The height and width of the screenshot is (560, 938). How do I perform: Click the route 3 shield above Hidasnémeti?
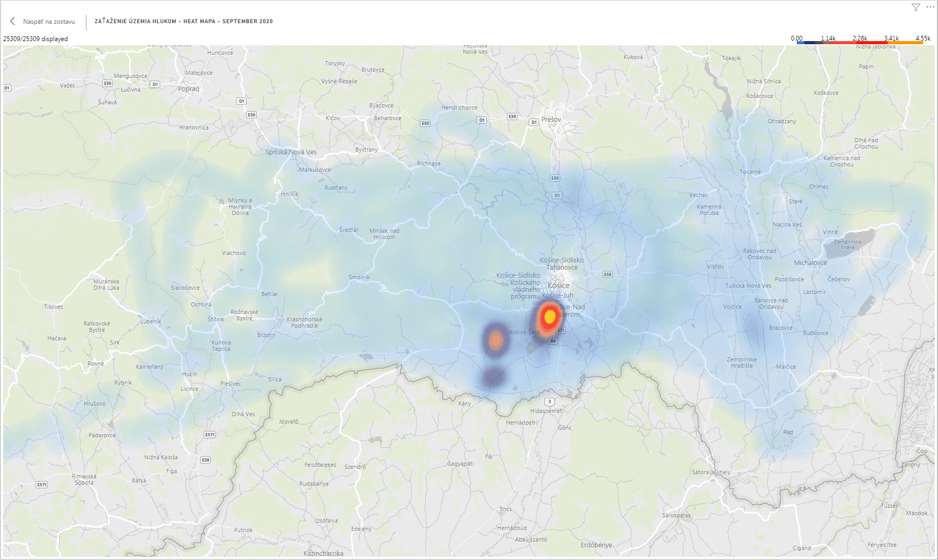[x=550, y=401]
